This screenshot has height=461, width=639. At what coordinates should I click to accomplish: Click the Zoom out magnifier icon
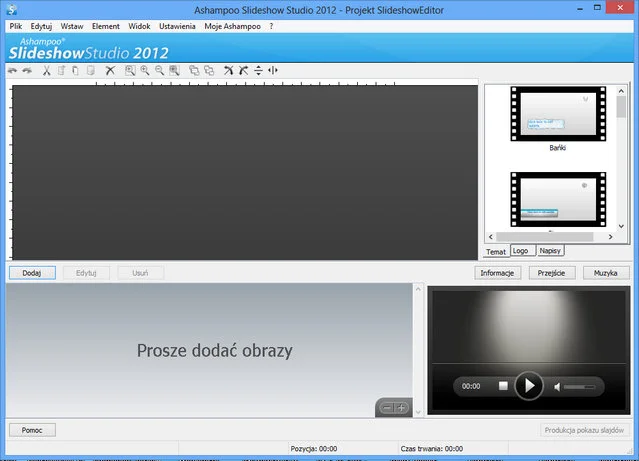tap(159, 71)
